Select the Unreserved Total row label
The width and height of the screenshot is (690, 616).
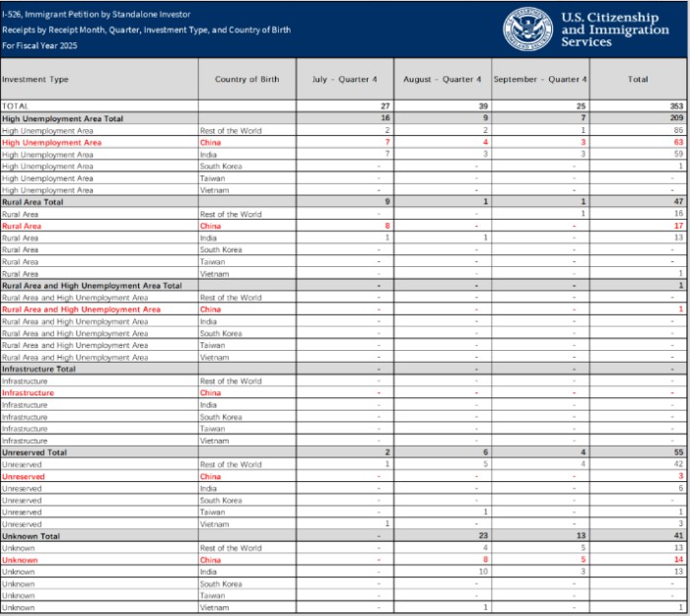click(34, 452)
